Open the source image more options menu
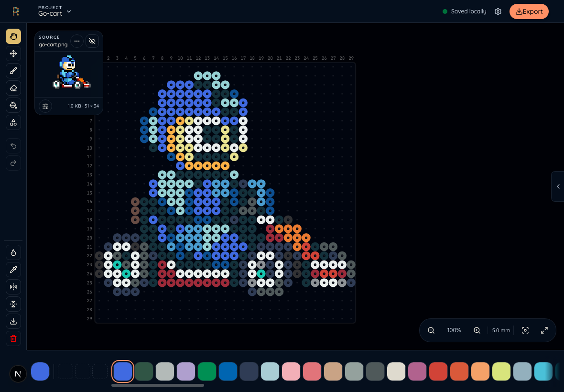The image size is (564, 392). click(x=77, y=41)
